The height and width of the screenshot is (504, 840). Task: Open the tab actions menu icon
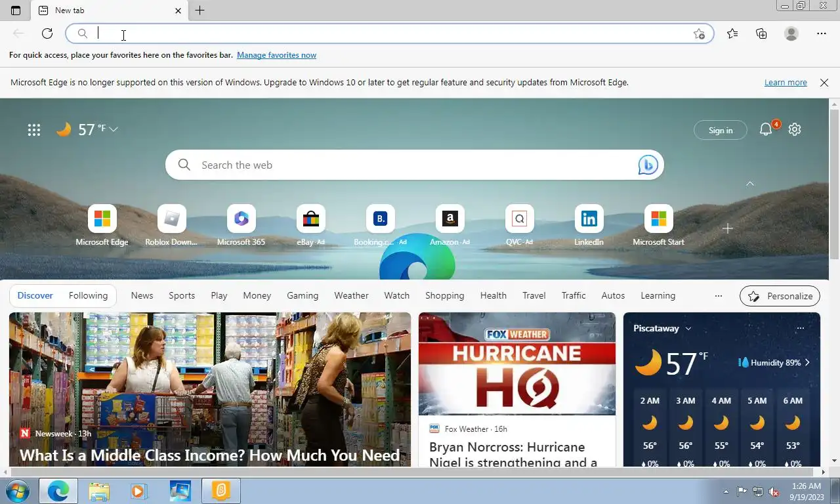(16, 10)
